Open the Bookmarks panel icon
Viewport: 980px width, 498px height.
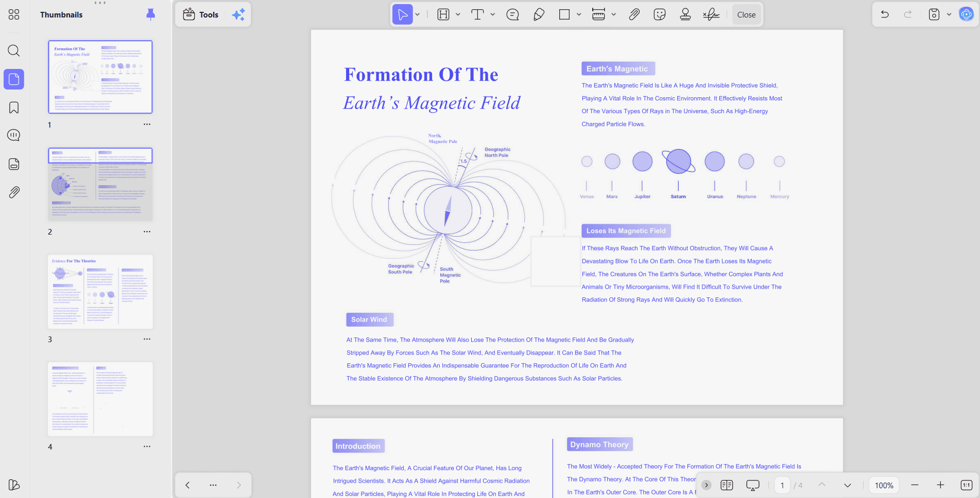click(14, 108)
